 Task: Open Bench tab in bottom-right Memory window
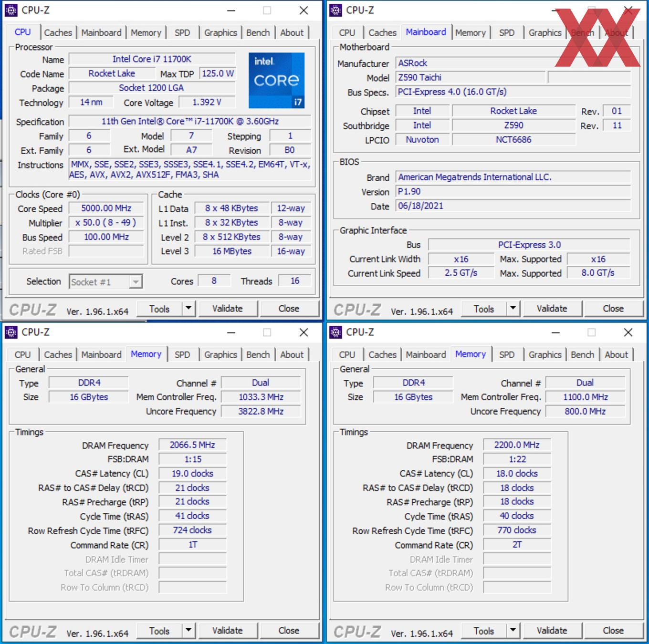coord(583,354)
